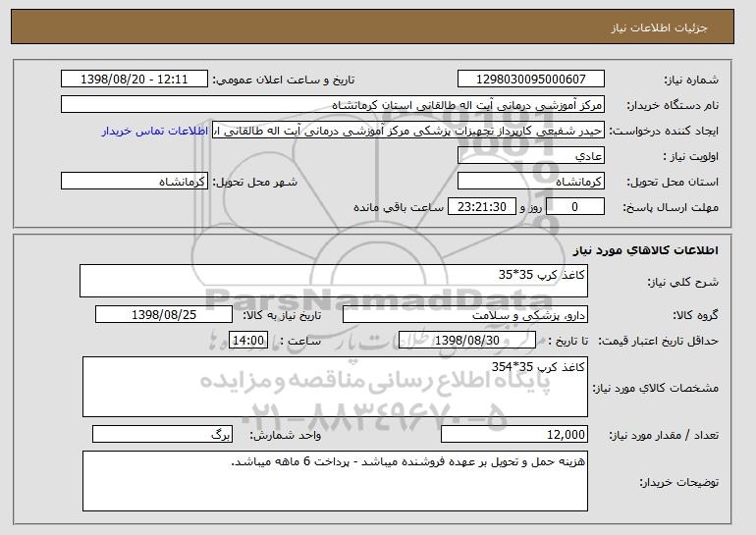This screenshot has height=535, width=756.
Task: Select the شماره نیاز field 1298030095000607
Action: tap(531, 80)
